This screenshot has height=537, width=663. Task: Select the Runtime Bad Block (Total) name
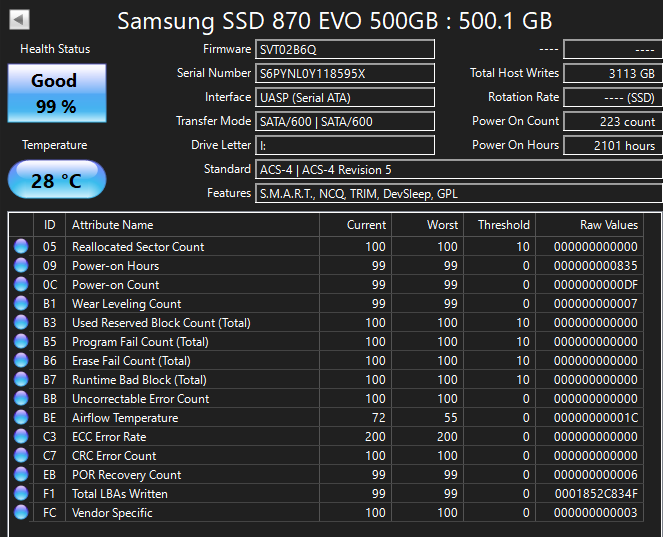tap(139, 380)
